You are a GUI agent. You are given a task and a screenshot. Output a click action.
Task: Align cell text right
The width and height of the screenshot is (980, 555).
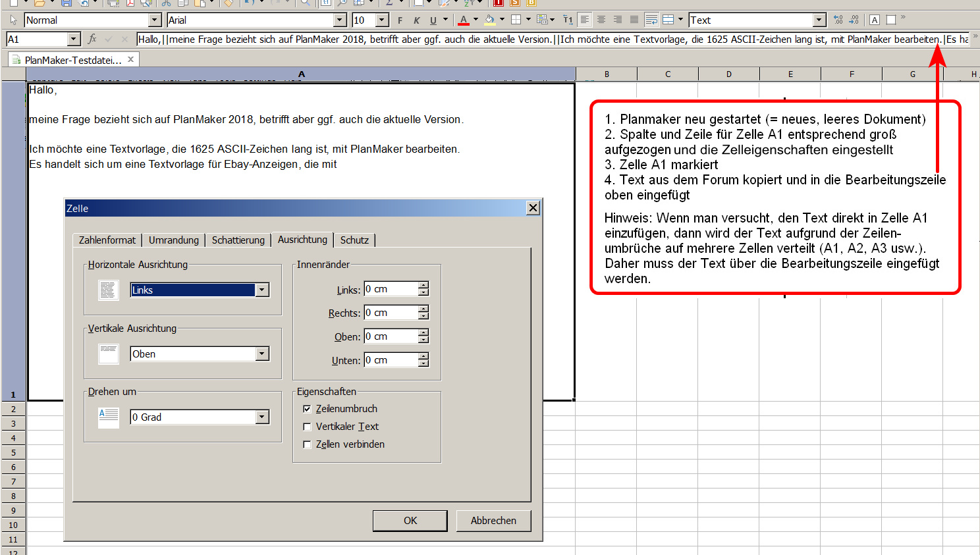(618, 20)
